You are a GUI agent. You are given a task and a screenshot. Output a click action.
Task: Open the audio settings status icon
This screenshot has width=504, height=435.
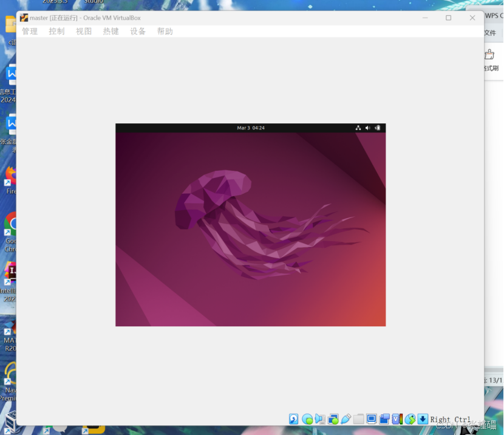(320, 419)
